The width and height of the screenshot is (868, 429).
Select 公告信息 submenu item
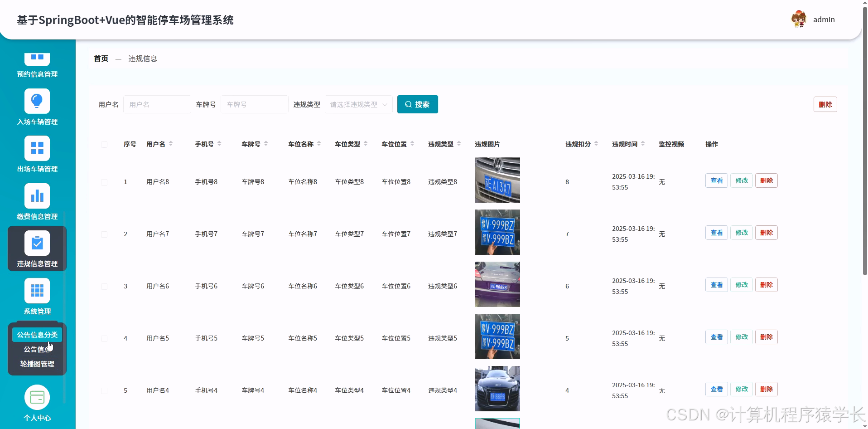point(37,349)
